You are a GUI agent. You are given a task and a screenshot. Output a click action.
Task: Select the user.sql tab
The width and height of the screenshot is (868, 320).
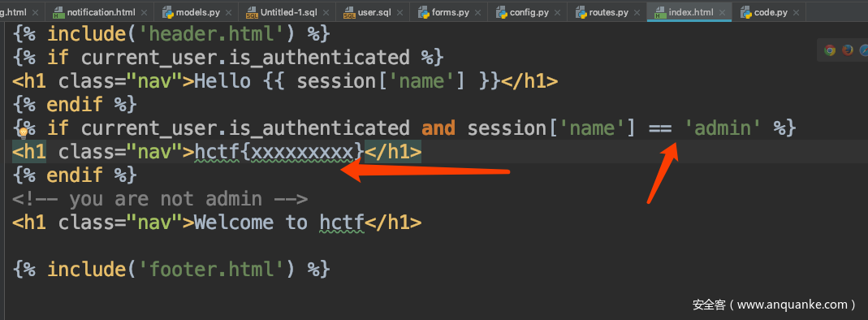(374, 12)
